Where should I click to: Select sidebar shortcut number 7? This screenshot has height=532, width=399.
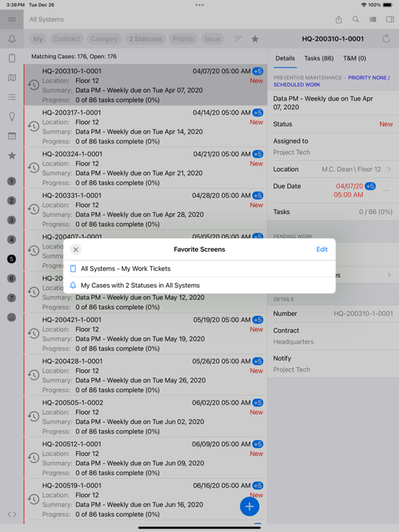click(x=12, y=298)
